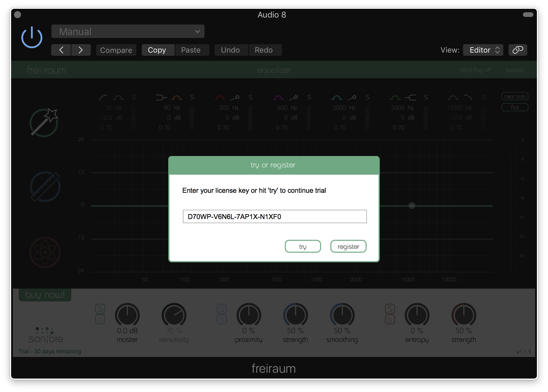The width and height of the screenshot is (548, 392).
Task: Click the buy now! button
Action: point(45,295)
